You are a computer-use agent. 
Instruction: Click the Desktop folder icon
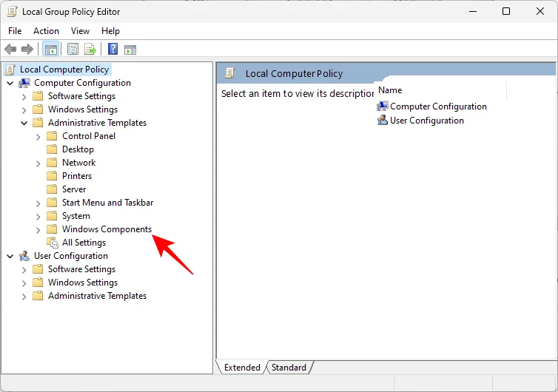52,149
